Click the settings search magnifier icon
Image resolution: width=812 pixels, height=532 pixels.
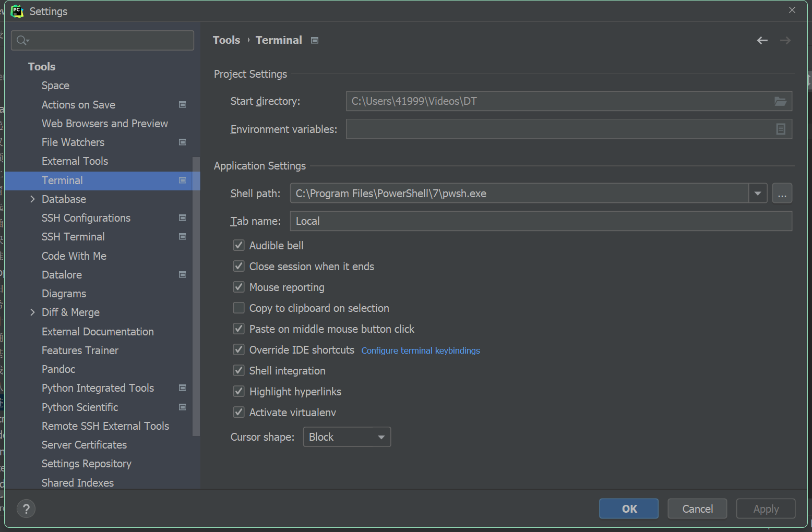pyautogui.click(x=22, y=40)
